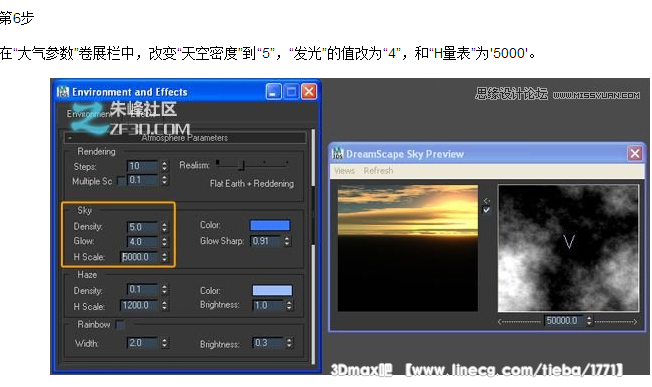Click the 50000.0 preview scale field
The image size is (652, 387).
563,320
